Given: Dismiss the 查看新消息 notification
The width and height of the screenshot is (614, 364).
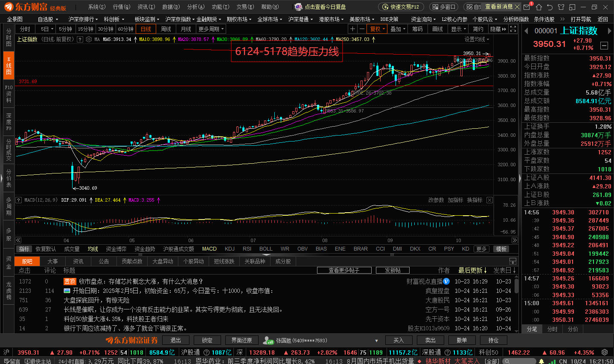Looking at the screenshot, I should [x=517, y=7].
